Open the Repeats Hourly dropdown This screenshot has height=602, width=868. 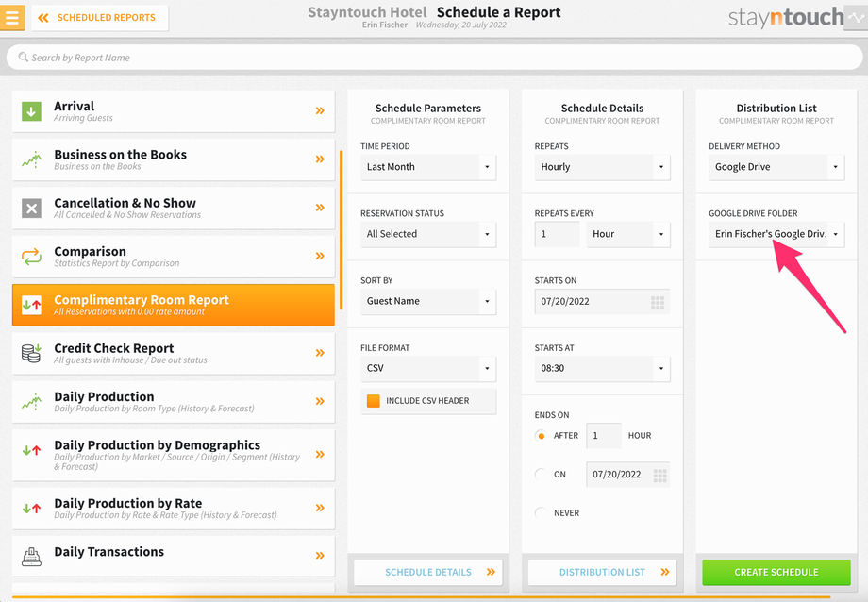[602, 167]
